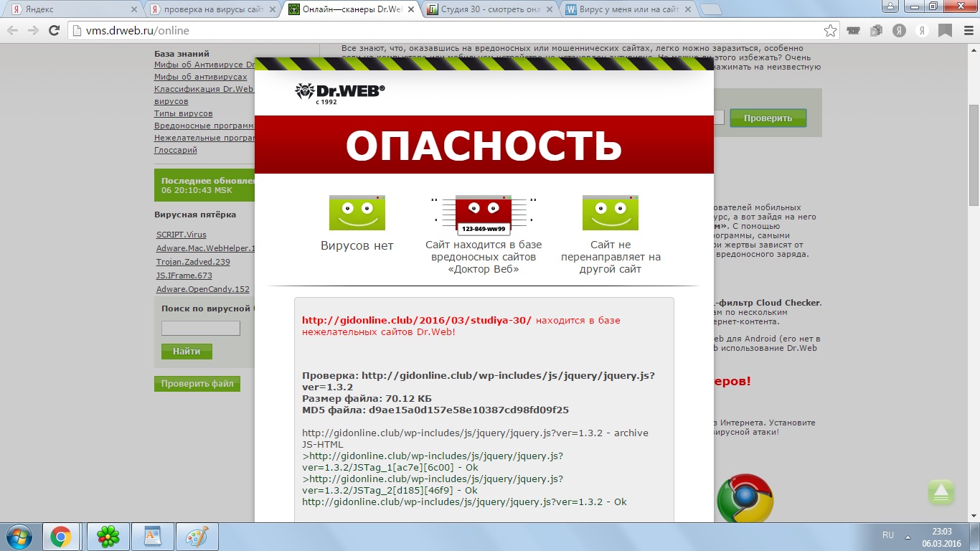The image size is (980, 551).
Task: Click the RU language indicator
Action: point(888,536)
